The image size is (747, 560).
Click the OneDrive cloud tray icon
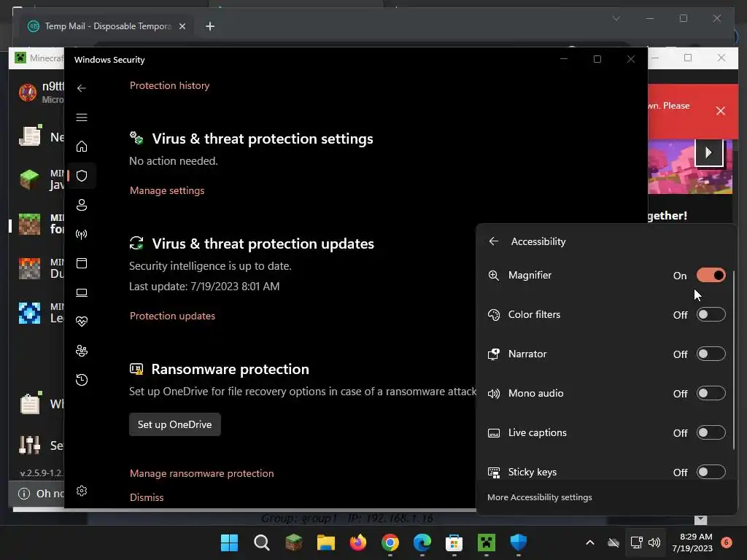tap(614, 542)
